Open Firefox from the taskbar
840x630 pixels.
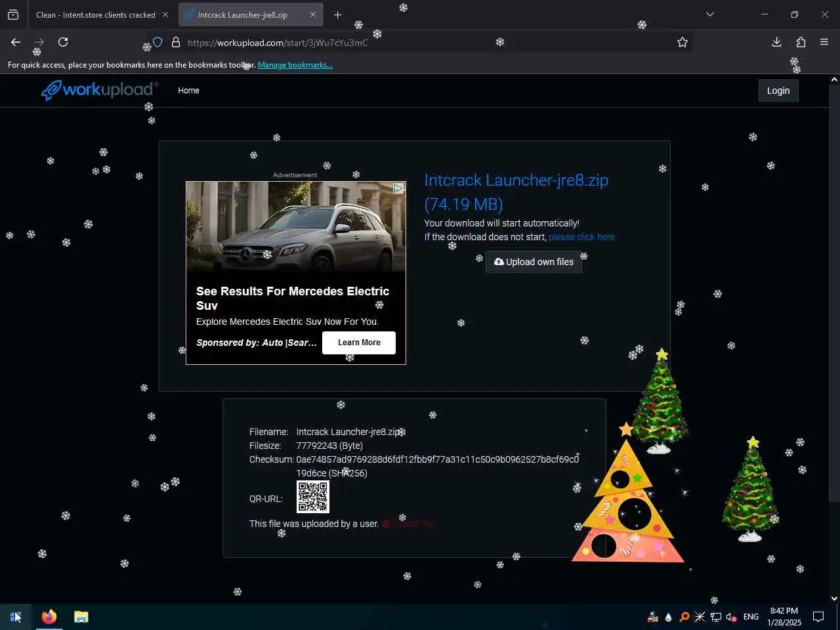coord(49,617)
